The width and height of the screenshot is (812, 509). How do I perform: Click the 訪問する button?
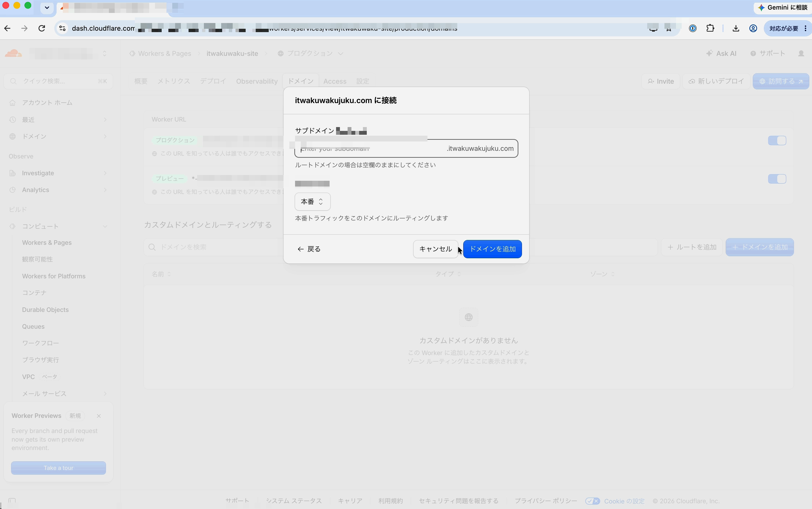click(x=781, y=82)
